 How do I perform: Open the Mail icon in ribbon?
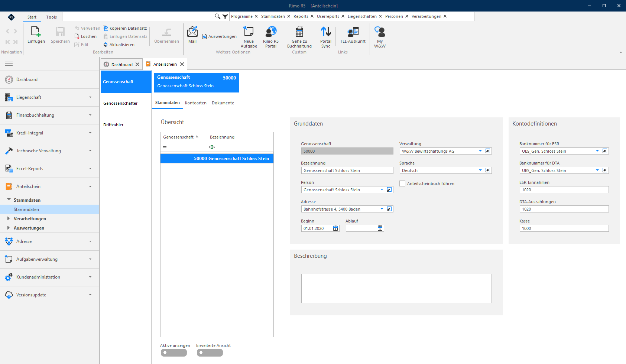tap(192, 32)
